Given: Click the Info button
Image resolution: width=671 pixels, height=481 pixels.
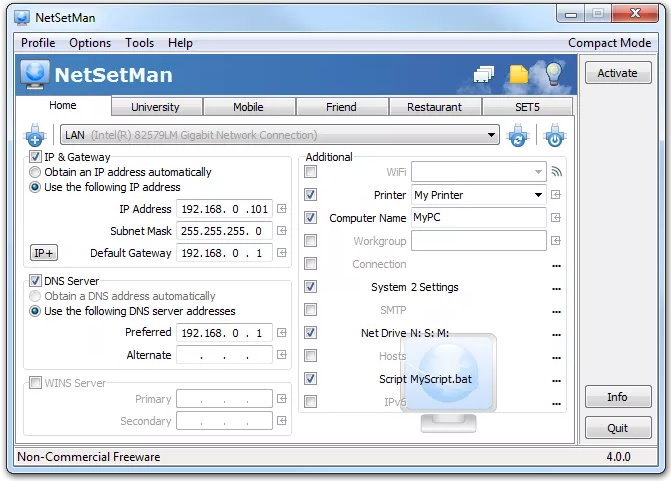Looking at the screenshot, I should pyautogui.click(x=618, y=397).
